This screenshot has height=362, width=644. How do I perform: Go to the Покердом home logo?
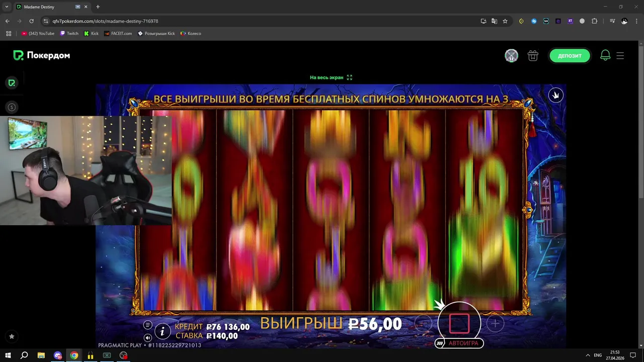pyautogui.click(x=42, y=56)
